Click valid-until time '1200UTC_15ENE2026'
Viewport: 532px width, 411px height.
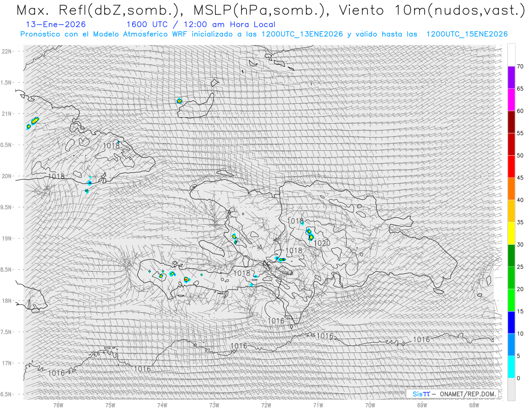467,34
